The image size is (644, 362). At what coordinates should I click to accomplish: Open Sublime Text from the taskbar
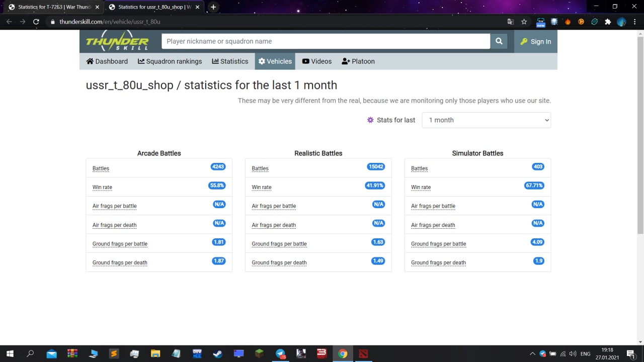point(114,353)
